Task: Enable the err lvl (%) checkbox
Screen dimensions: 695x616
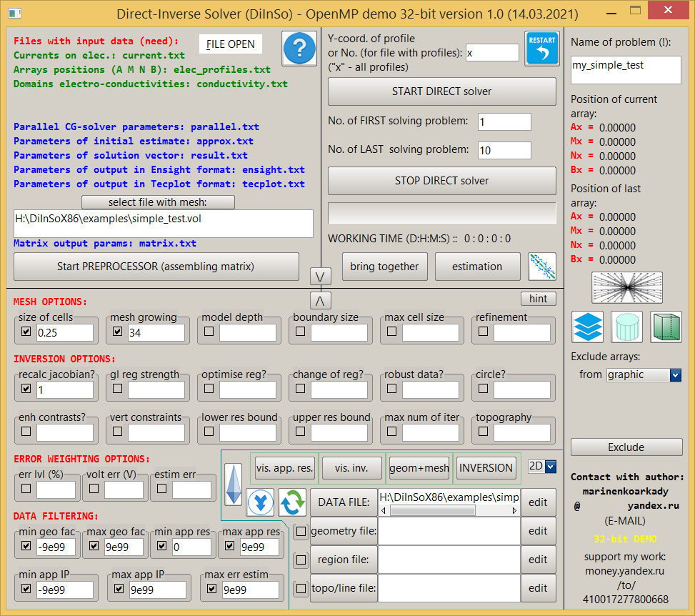Action: pos(26,488)
